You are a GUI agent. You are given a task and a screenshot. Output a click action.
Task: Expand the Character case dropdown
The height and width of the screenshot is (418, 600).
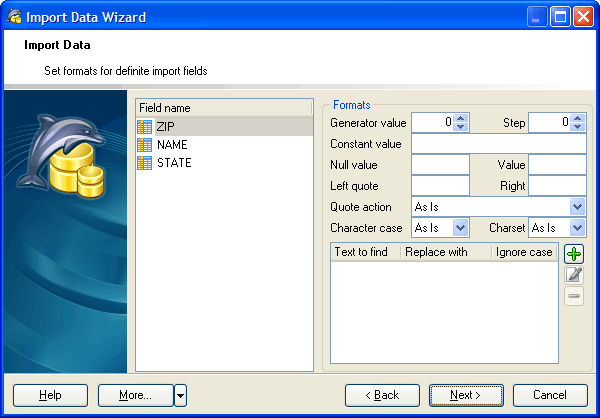(460, 228)
